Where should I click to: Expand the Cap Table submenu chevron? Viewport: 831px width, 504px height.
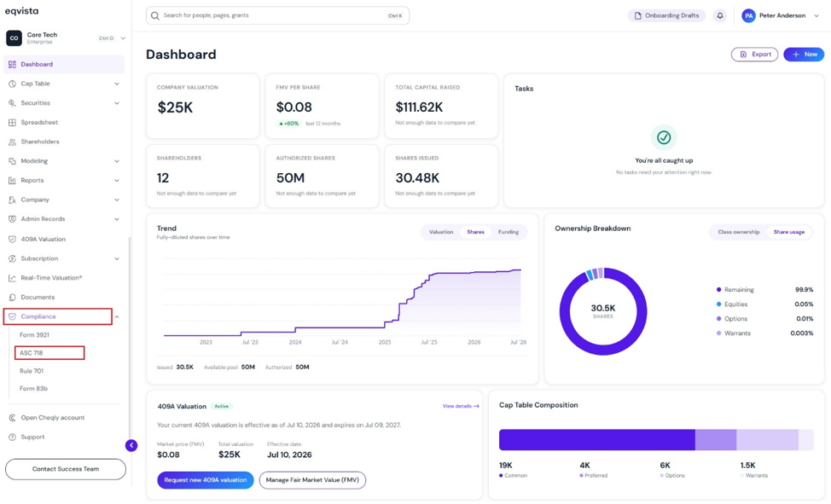tap(117, 84)
